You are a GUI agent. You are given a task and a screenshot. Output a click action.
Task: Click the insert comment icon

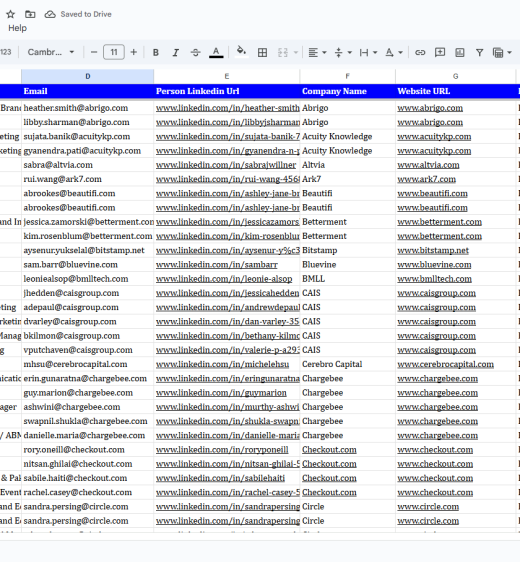(440, 53)
